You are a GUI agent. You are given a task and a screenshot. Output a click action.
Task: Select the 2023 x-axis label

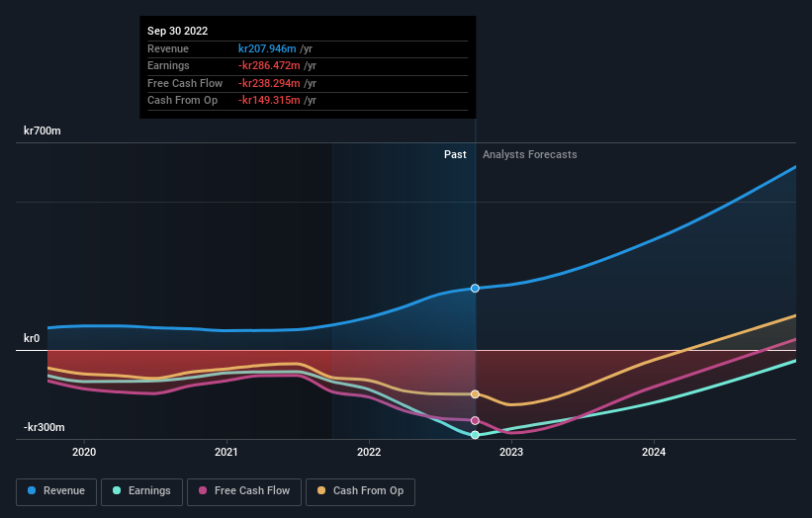pos(511,452)
